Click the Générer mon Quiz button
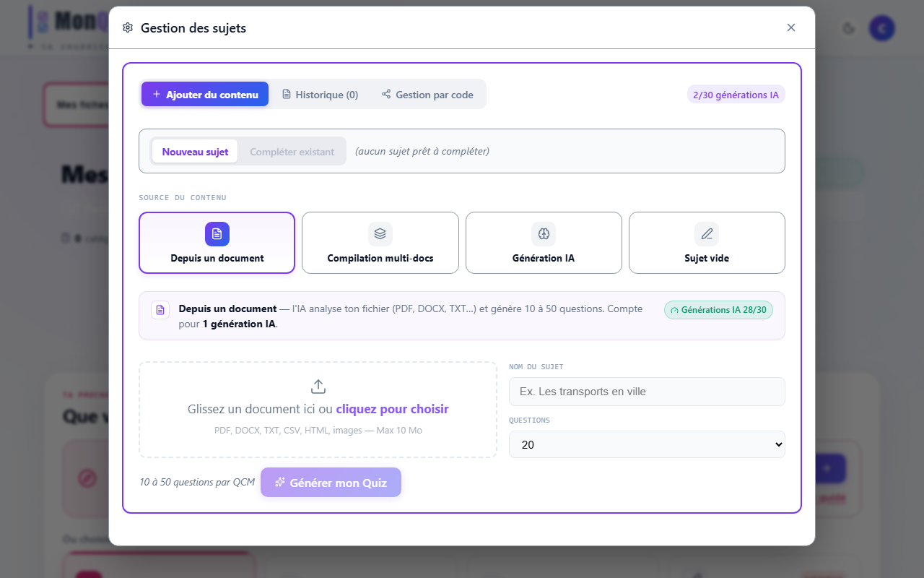 click(331, 483)
